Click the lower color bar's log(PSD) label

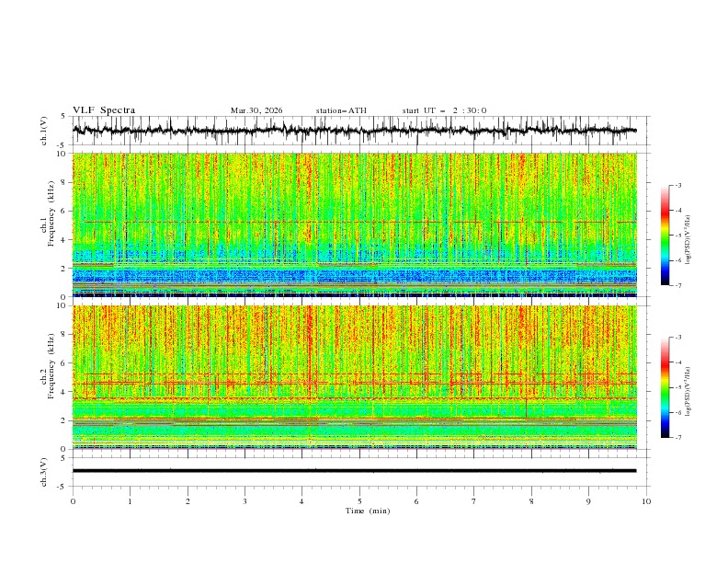pos(688,392)
